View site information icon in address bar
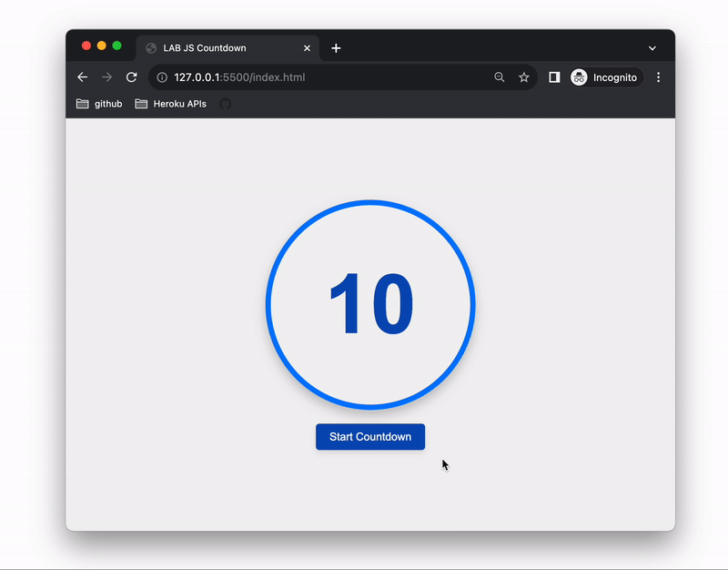This screenshot has height=570, width=728. (x=162, y=77)
